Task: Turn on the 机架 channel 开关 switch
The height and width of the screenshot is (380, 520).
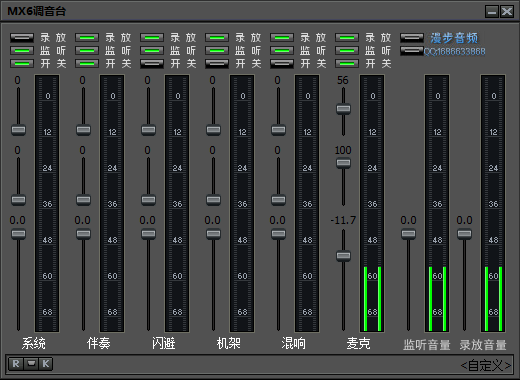Action: 217,63
